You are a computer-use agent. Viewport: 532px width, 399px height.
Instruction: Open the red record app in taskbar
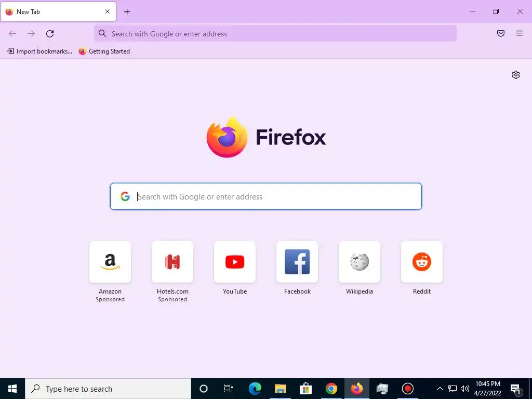coord(407,389)
